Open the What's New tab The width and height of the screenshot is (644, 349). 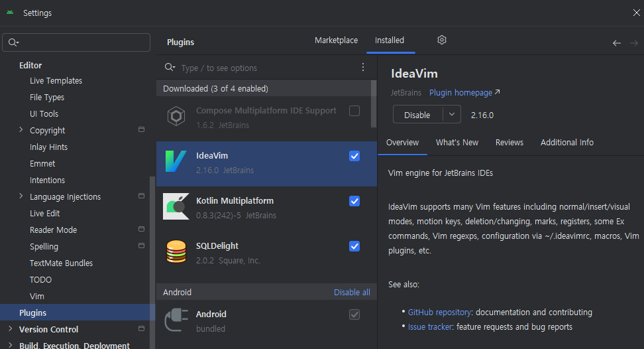(x=456, y=143)
